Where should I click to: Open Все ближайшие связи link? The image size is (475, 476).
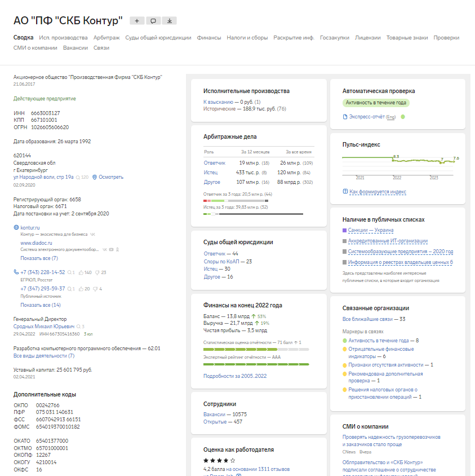click(x=367, y=319)
